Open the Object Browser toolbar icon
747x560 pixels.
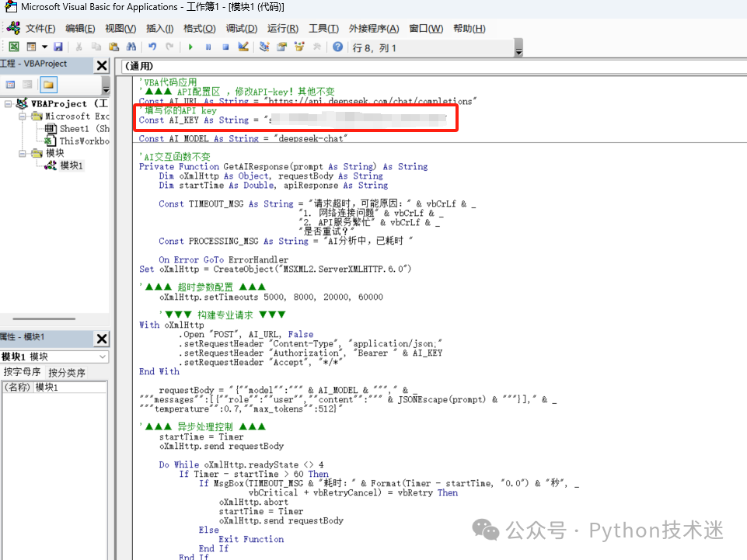300,47
